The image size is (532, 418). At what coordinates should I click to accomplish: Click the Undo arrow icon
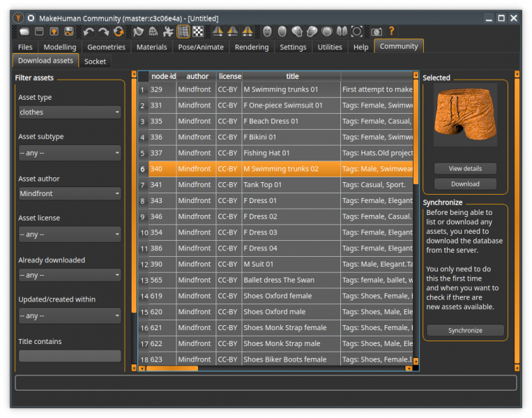pyautogui.click(x=88, y=31)
